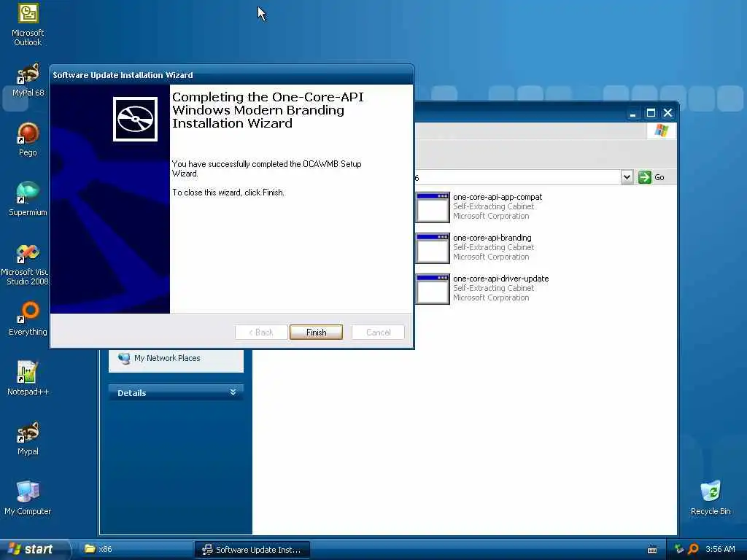Expand the Details panel chevron
The height and width of the screenshot is (560, 747).
pos(233,392)
